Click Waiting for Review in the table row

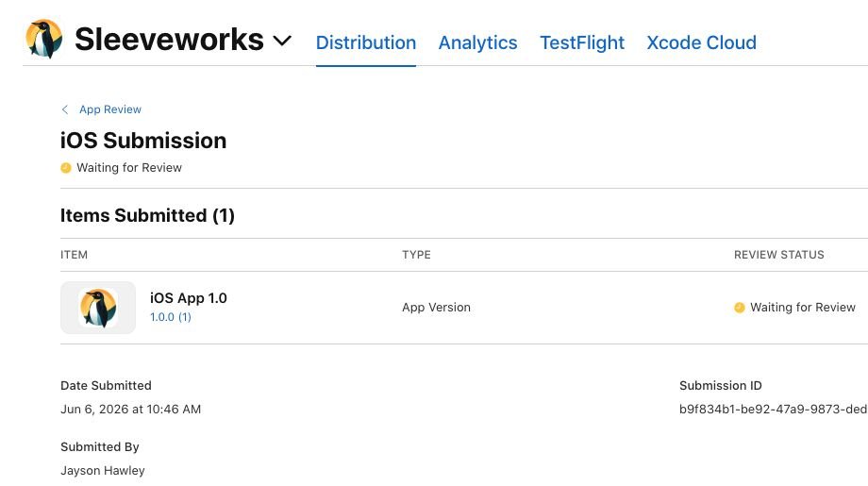(803, 308)
